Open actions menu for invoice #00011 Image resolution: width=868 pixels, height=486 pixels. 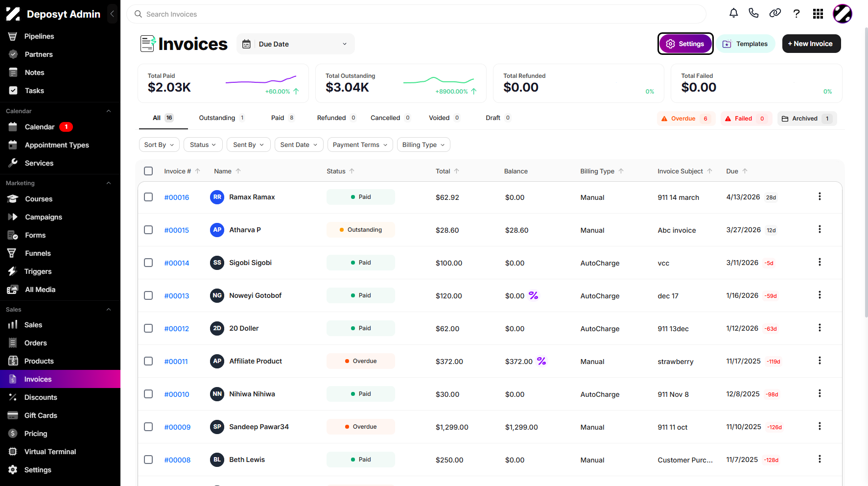tap(820, 361)
